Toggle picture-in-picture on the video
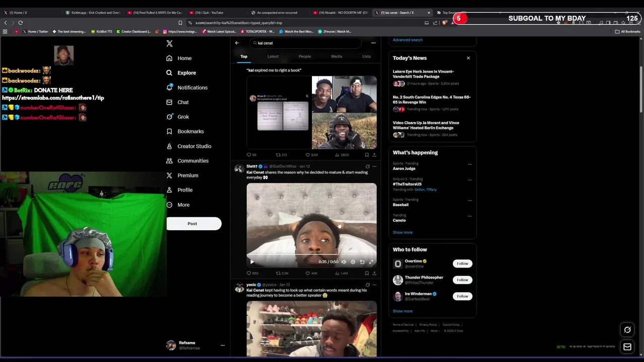Viewport: 644px width, 362px height. (x=362, y=262)
